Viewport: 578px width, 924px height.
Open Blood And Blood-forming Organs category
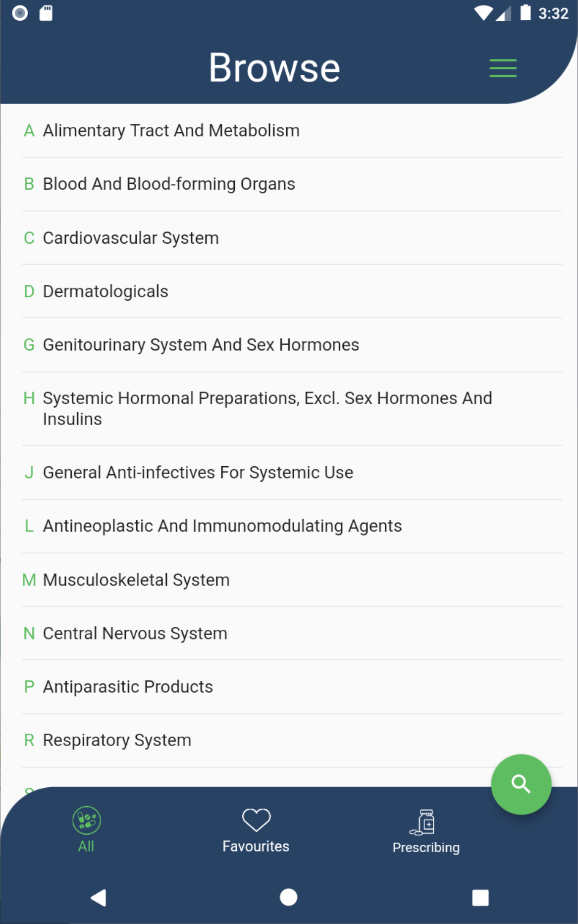pyautogui.click(x=169, y=184)
